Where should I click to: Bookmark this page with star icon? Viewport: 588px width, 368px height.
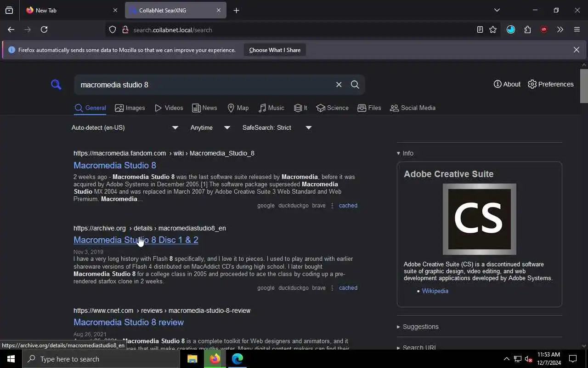click(x=493, y=29)
